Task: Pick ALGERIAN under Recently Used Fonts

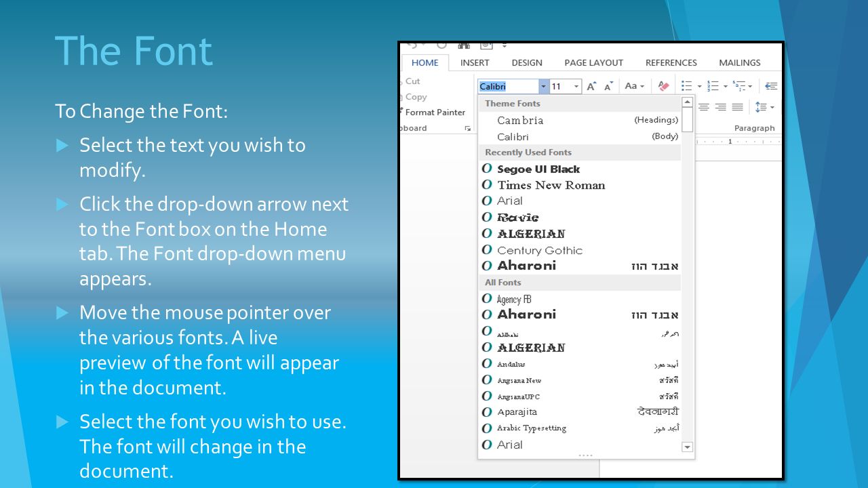Action: [579, 233]
